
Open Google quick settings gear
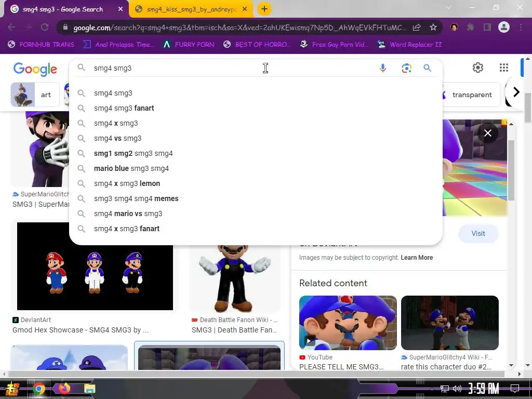coord(478,68)
